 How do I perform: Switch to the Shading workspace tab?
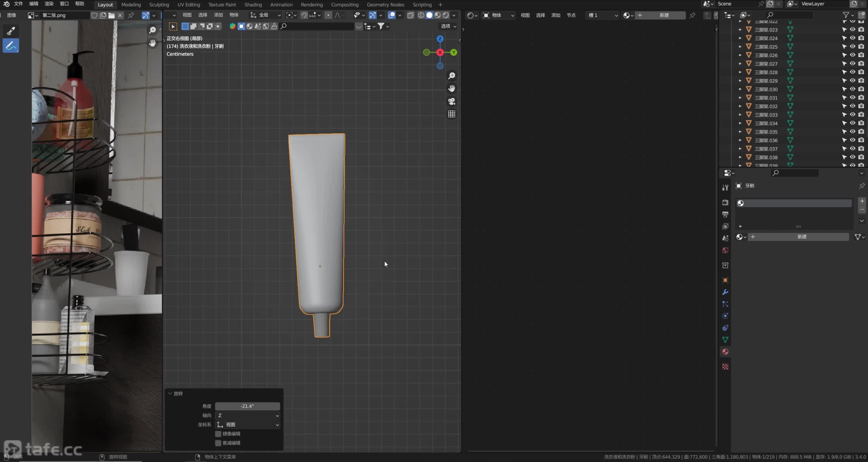253,4
